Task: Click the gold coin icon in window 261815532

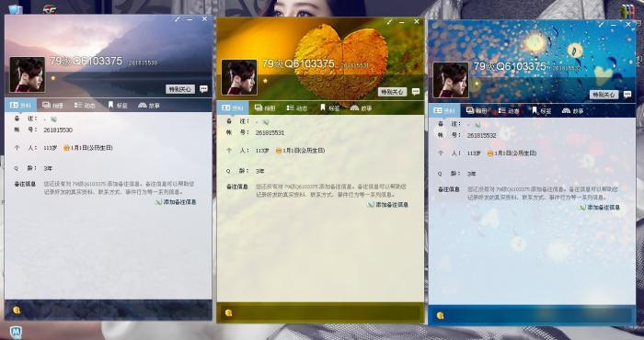Action: [x=441, y=316]
